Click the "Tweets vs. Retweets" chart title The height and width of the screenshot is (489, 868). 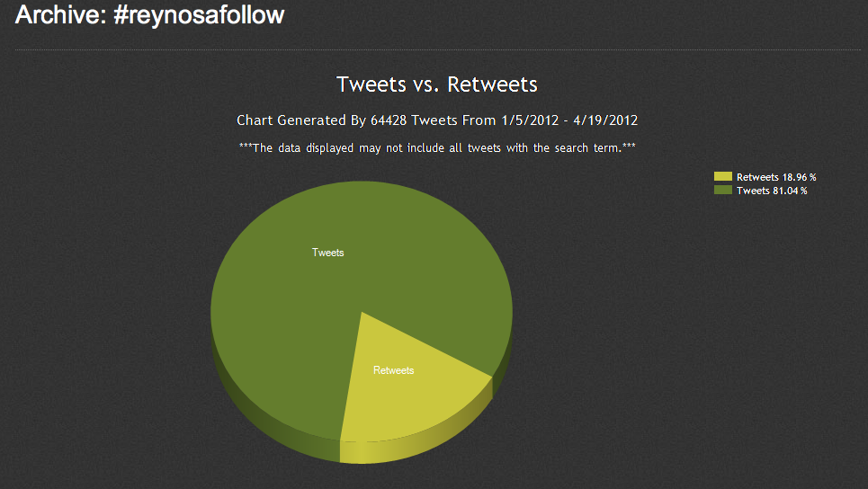click(436, 84)
